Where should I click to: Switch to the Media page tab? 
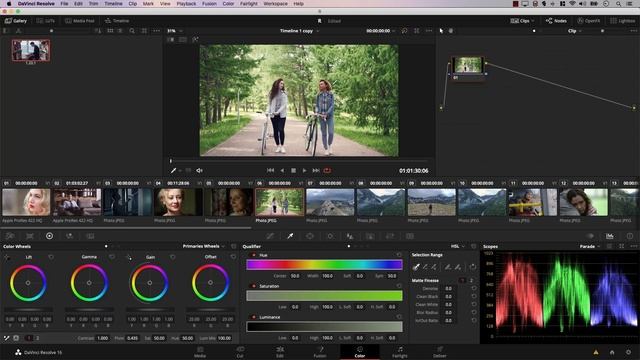(x=200, y=352)
